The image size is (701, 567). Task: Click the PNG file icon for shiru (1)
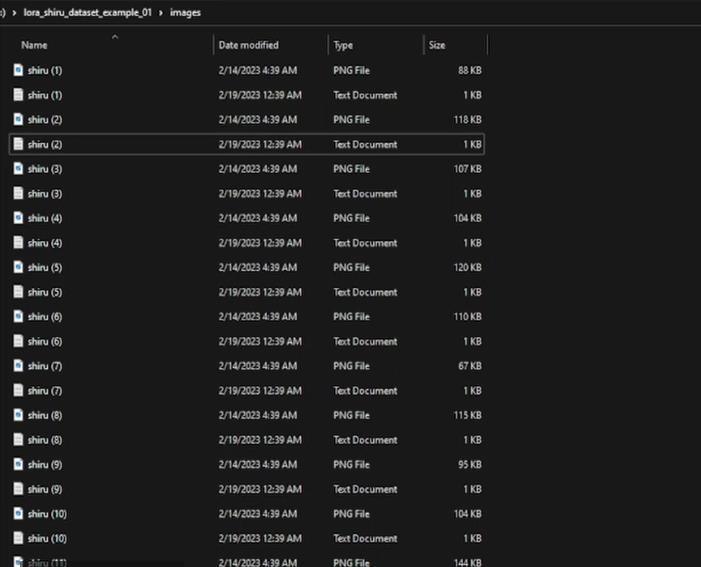coord(18,70)
